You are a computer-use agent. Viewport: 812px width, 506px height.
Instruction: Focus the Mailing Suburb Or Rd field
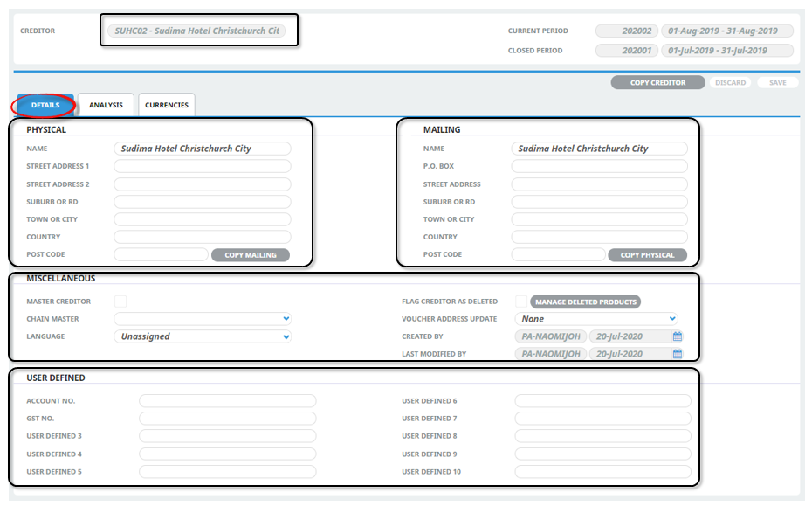pos(600,202)
